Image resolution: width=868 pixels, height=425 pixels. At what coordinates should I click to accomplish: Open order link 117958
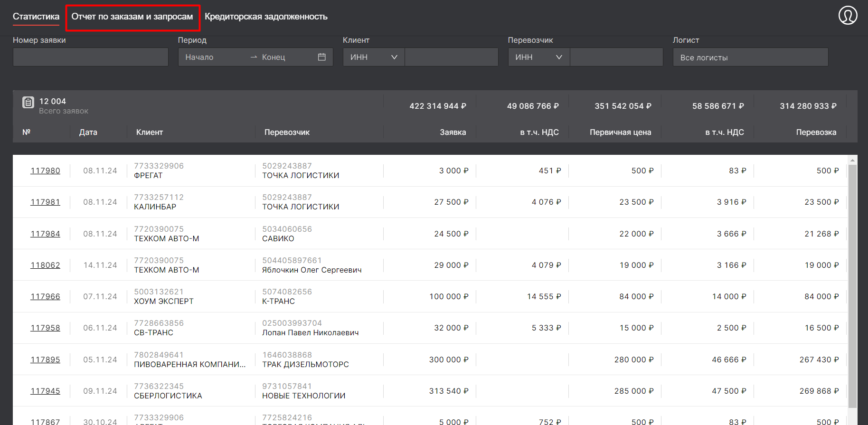pos(46,328)
